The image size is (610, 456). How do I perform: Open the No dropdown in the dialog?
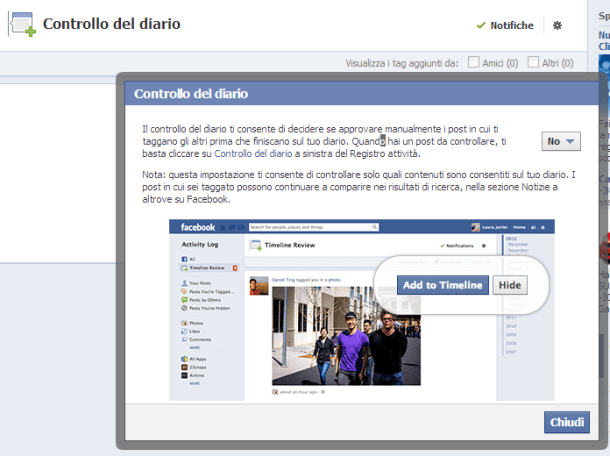coord(561,141)
